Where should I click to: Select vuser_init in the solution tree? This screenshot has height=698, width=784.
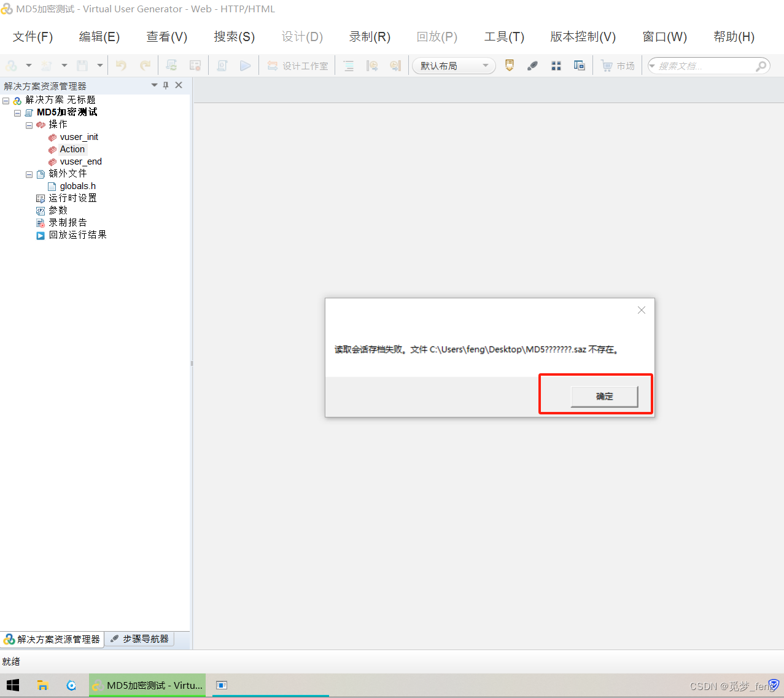[x=79, y=137]
